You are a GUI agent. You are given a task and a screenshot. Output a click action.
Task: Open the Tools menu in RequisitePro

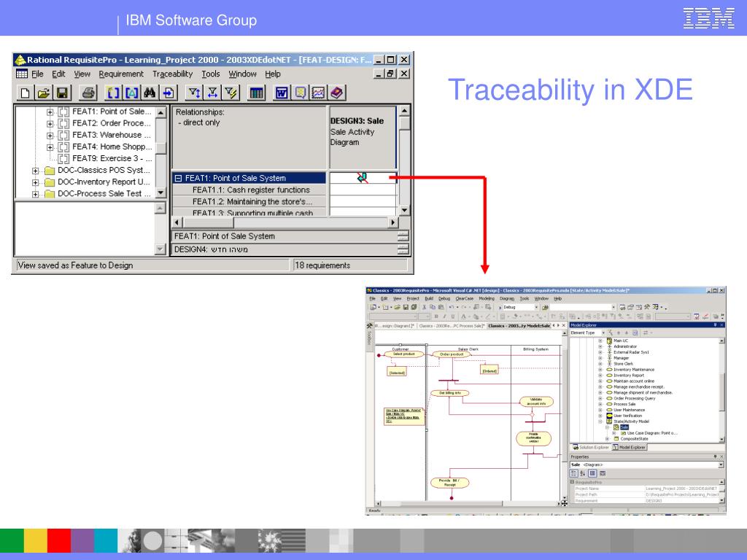pyautogui.click(x=211, y=74)
